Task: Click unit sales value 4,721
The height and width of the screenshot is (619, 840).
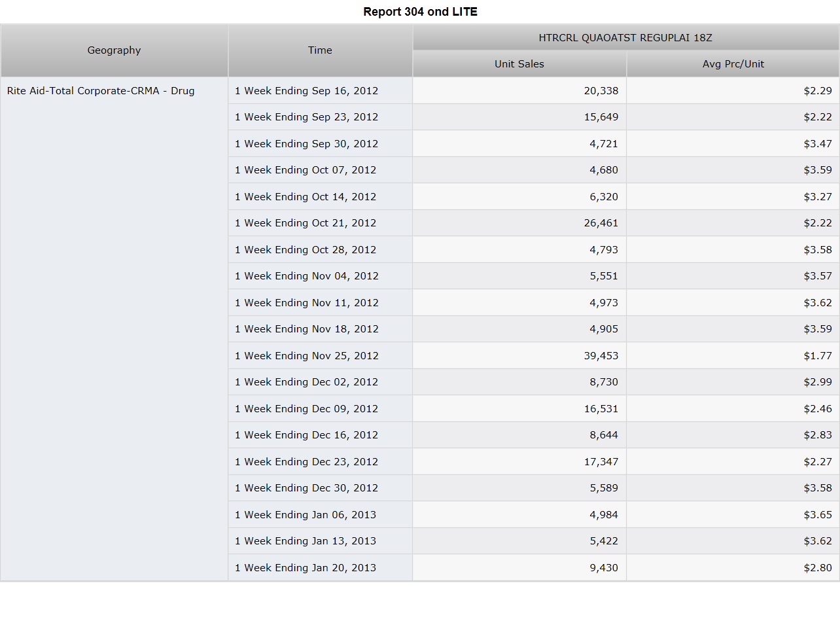Action: [519, 143]
